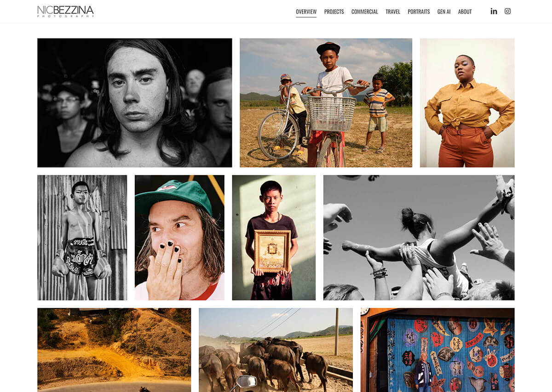Open the Travel page
This screenshot has width=552, height=392.
pos(393,12)
